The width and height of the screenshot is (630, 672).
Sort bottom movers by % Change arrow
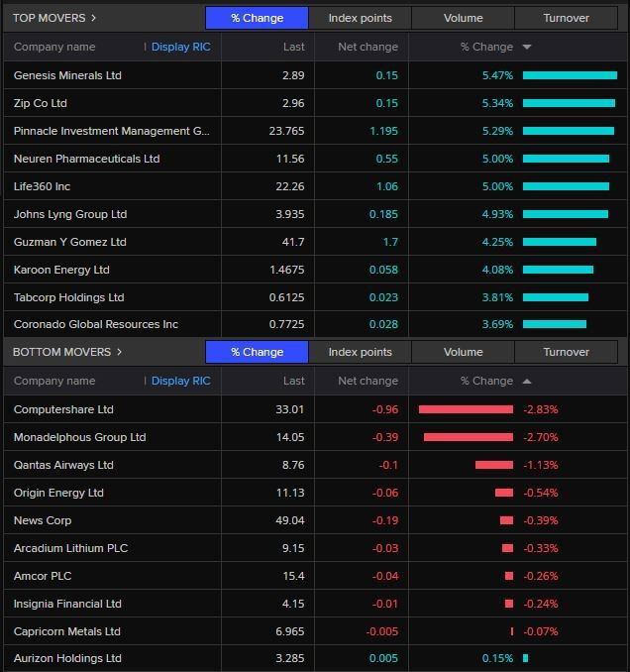[x=526, y=381]
